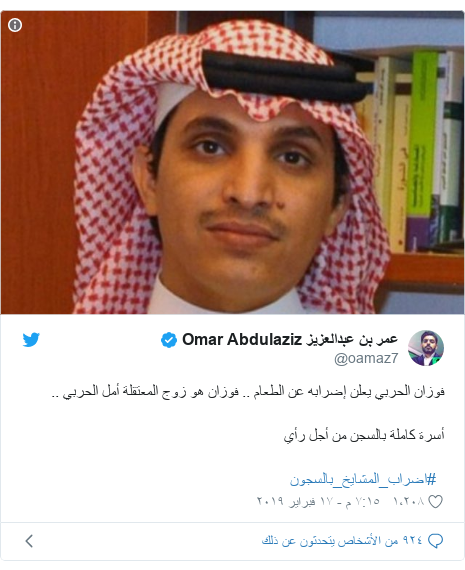Click the "Omar Abdulaziz" English display name
The image size is (465, 570).
click(242, 340)
